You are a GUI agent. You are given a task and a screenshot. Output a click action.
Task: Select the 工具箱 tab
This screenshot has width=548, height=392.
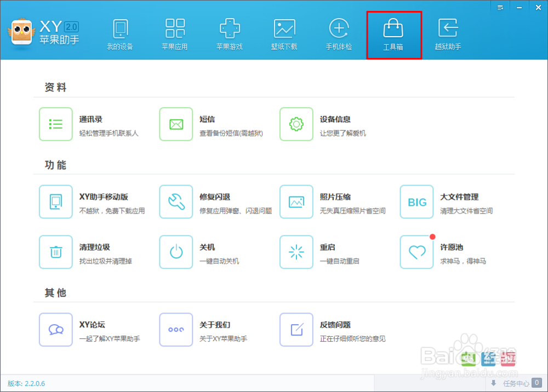pyautogui.click(x=394, y=35)
